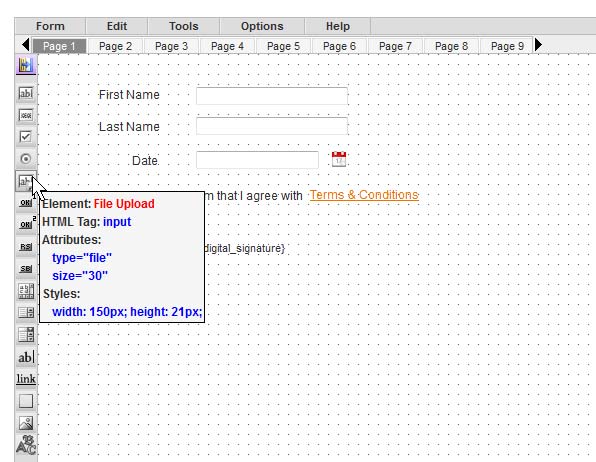Select the link element tool
Image resolution: width=596 pixels, height=462 pixels.
click(x=26, y=379)
